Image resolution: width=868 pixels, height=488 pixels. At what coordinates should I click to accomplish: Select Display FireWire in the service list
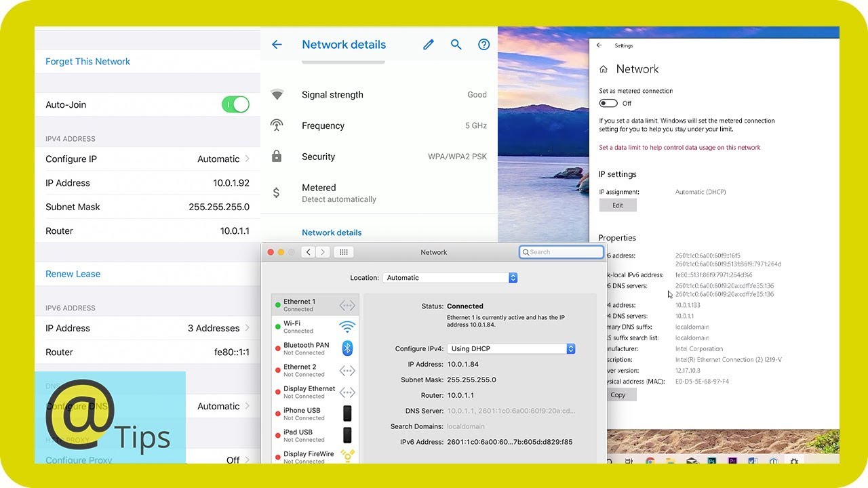315,456
